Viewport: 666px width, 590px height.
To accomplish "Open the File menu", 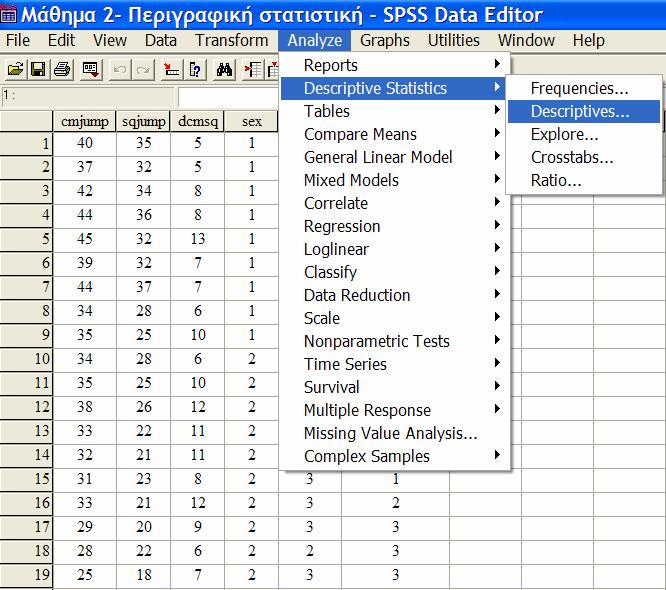I will (x=18, y=40).
